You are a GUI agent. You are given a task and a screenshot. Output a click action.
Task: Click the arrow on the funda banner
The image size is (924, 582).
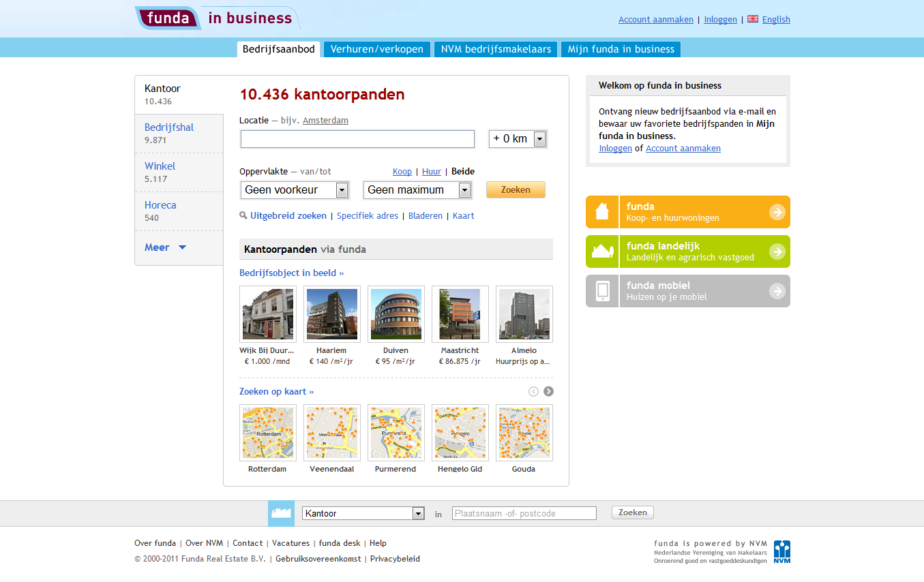point(777,212)
